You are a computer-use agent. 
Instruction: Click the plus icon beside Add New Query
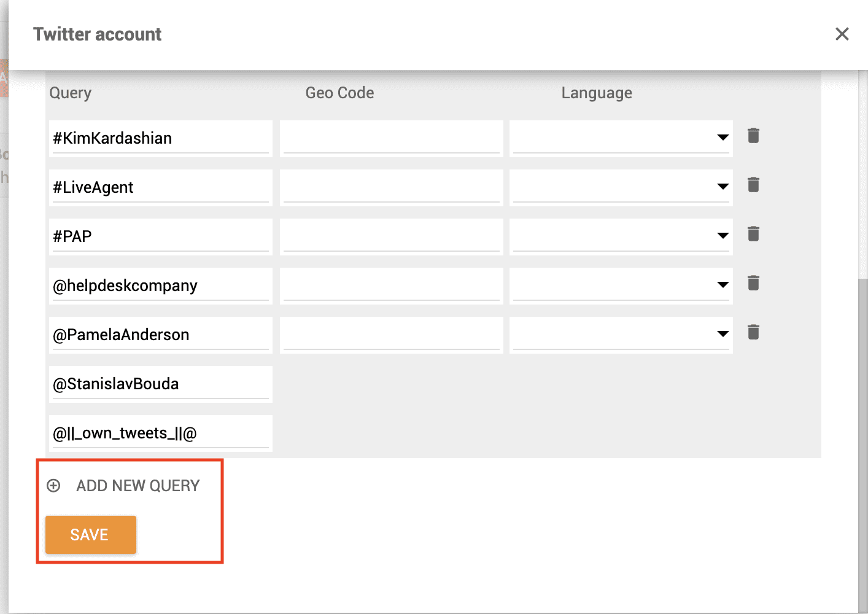pyautogui.click(x=53, y=486)
